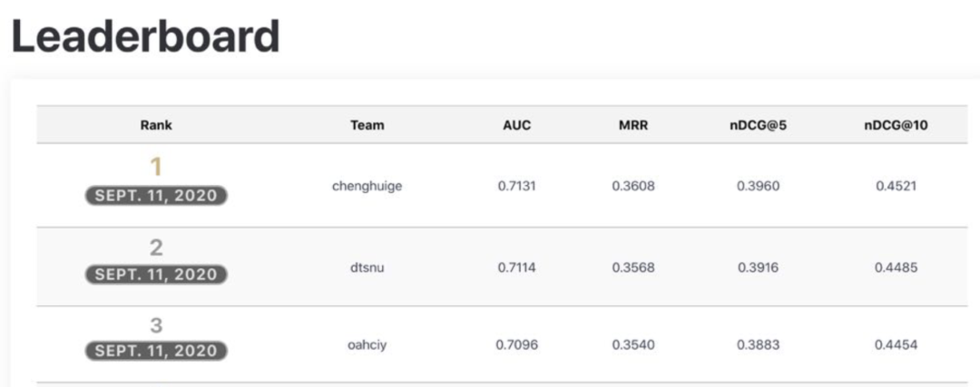Viewport: 980px width, 387px height.
Task: Select nDCG@10 value 0.4454
Action: 896,344
